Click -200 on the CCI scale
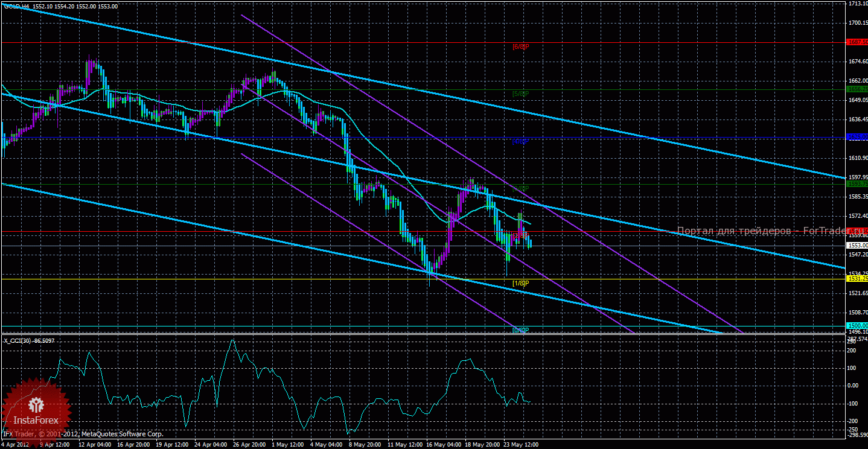Viewport: 868px width, 449px height. (853, 420)
